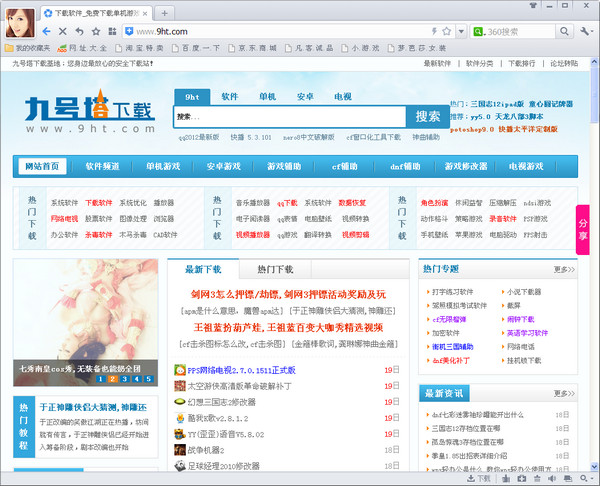Open 游戏辅助 in the nav bar
The image size is (600, 486).
pyautogui.click(x=284, y=166)
